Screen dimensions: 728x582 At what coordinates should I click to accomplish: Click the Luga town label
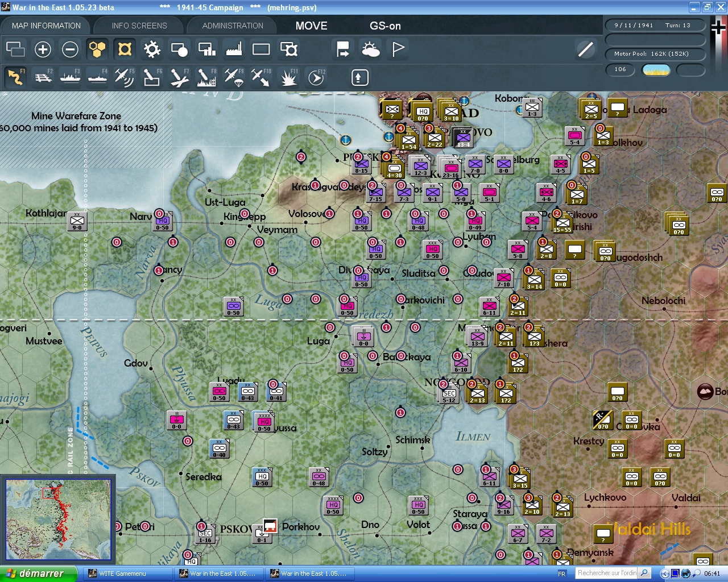[x=318, y=341]
